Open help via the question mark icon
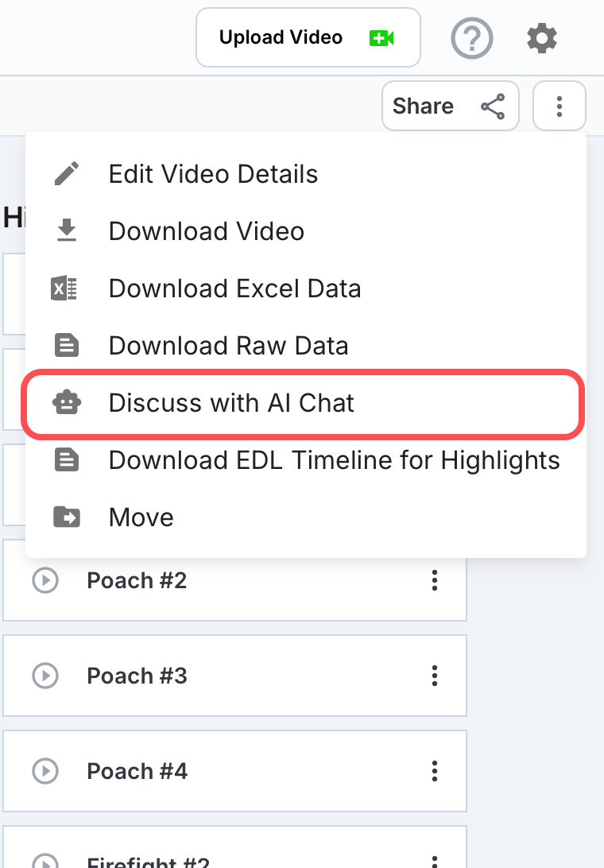Viewport: 604px width, 868px height. click(472, 38)
